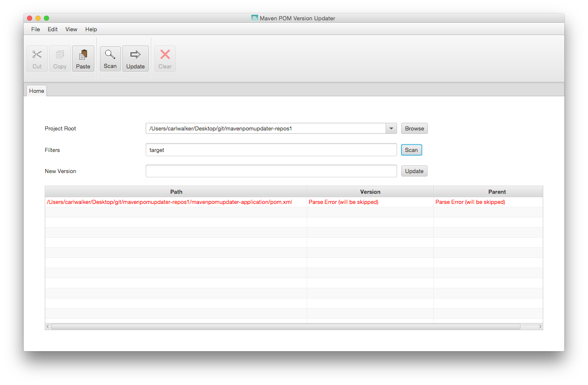Open the View menu
This screenshot has width=588, height=385.
click(x=71, y=29)
